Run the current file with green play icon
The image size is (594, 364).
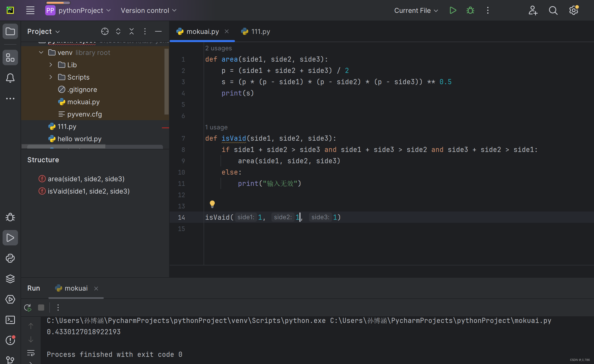(453, 11)
